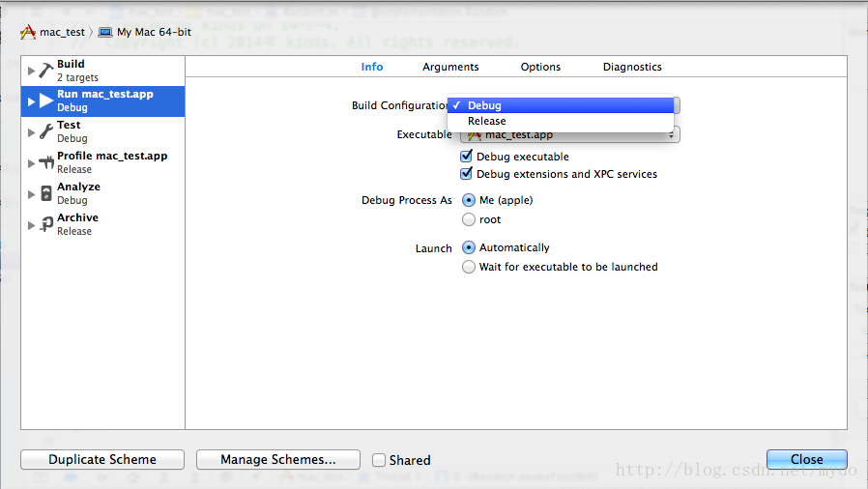
Task: Click the Run play icon
Action: [x=46, y=101]
